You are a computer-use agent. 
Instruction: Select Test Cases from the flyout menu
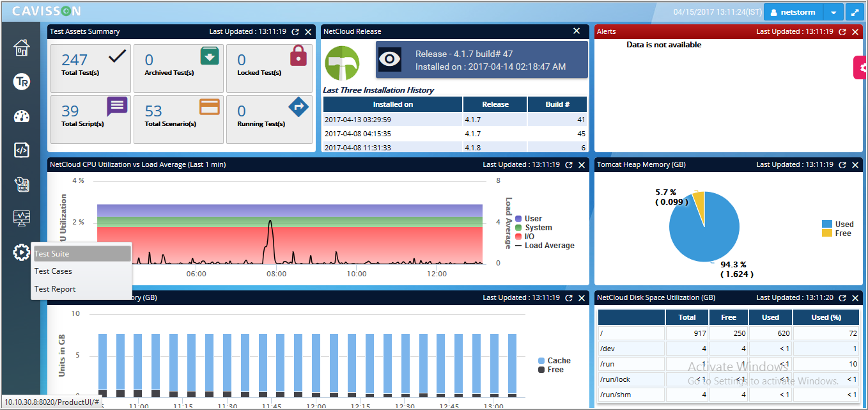coord(82,271)
